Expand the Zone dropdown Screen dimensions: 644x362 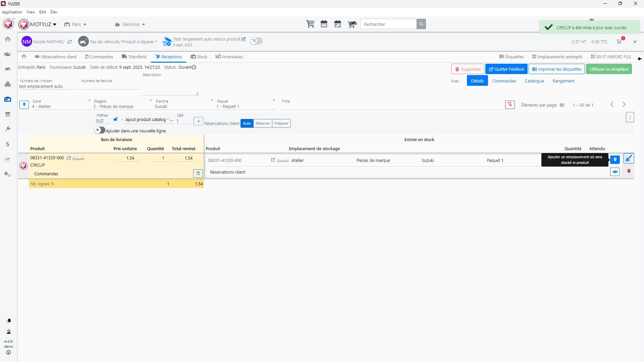pos(89,101)
